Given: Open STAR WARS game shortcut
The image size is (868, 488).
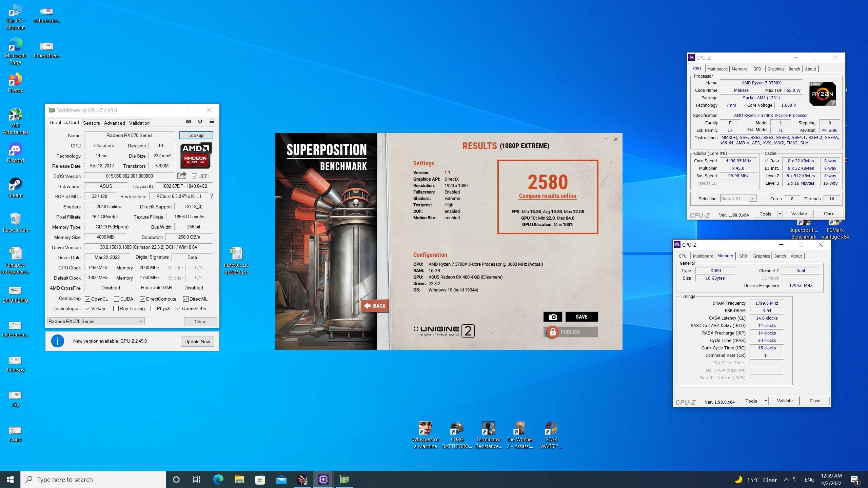Looking at the screenshot, I should pyautogui.click(x=551, y=435).
